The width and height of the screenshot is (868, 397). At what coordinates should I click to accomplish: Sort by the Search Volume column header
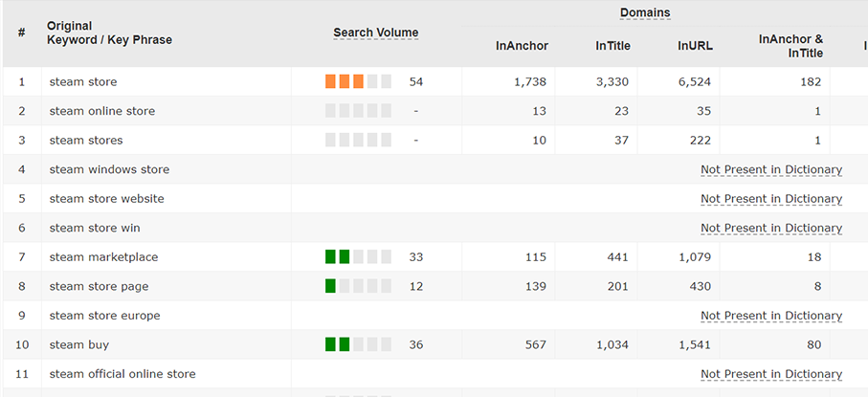coord(375,33)
